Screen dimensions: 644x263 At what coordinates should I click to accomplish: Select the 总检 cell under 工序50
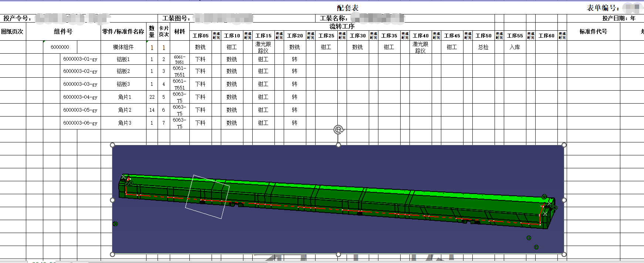click(483, 47)
